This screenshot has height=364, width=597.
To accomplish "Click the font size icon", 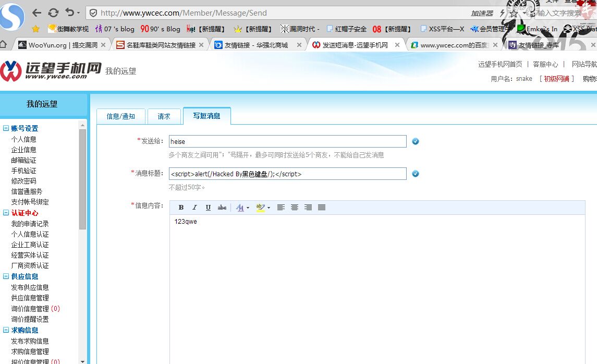I will point(240,208).
